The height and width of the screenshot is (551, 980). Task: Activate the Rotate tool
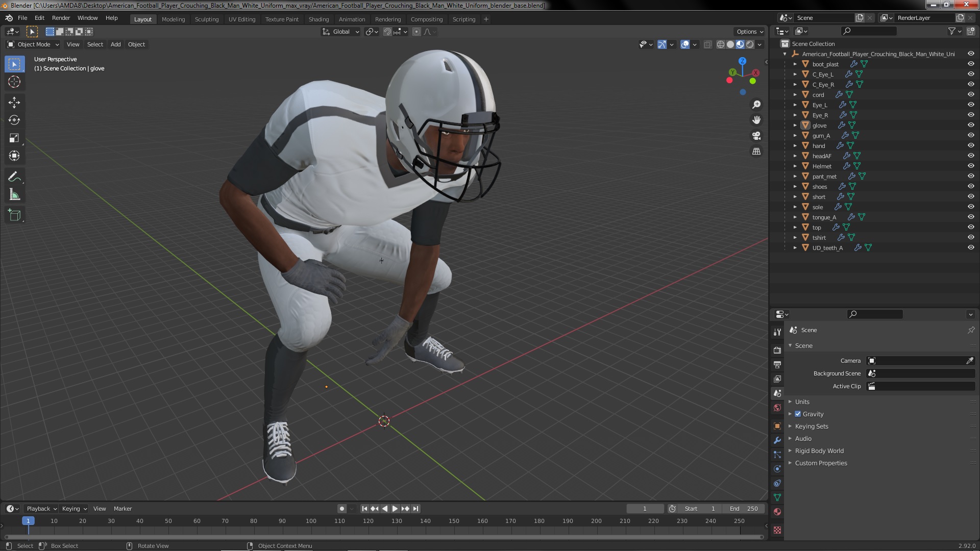point(14,120)
